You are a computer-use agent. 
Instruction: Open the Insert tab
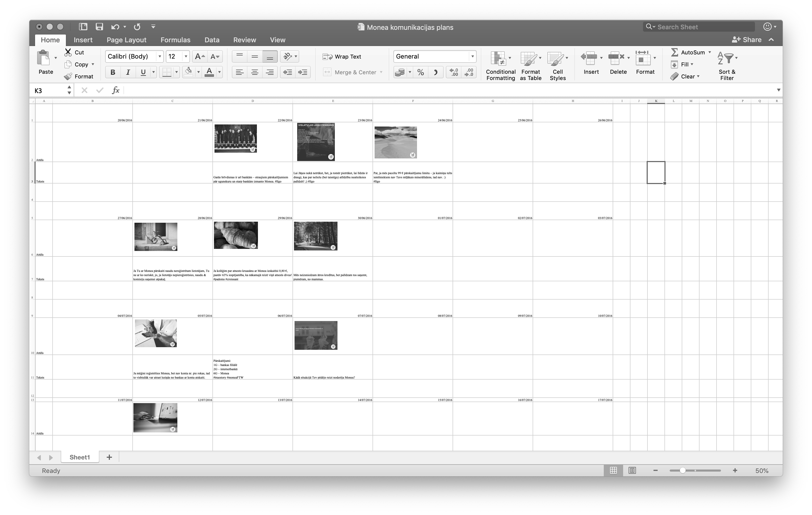(83, 40)
